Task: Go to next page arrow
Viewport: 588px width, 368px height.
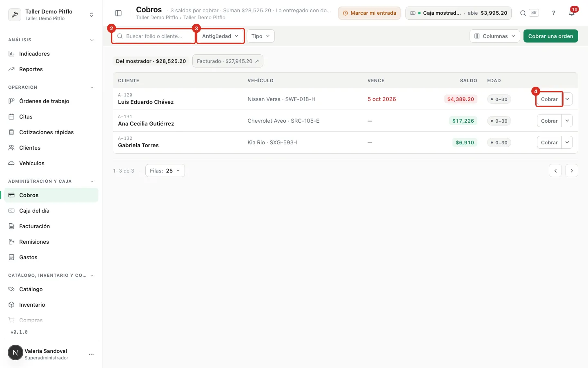Action: [x=572, y=171]
